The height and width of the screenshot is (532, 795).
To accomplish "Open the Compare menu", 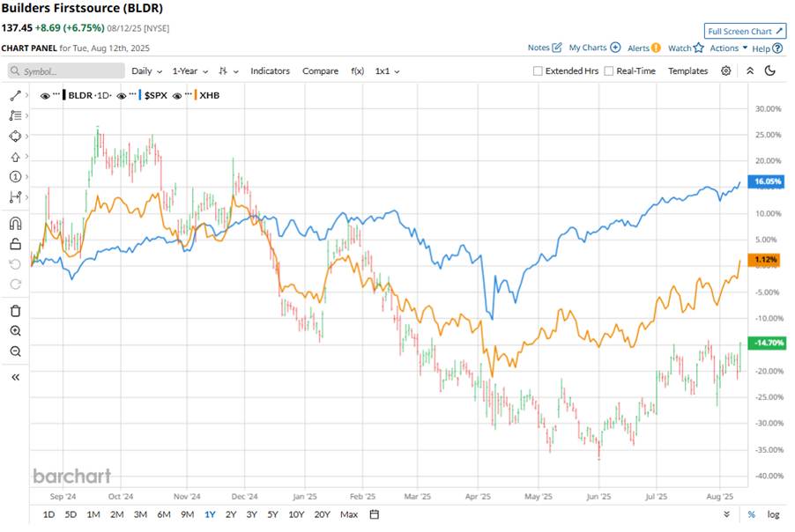I will click(x=321, y=71).
